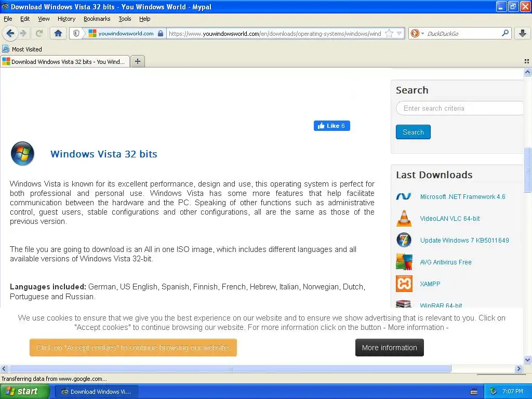Click the Languages included label text
Viewport: 532px width, 399px height.
(48, 287)
